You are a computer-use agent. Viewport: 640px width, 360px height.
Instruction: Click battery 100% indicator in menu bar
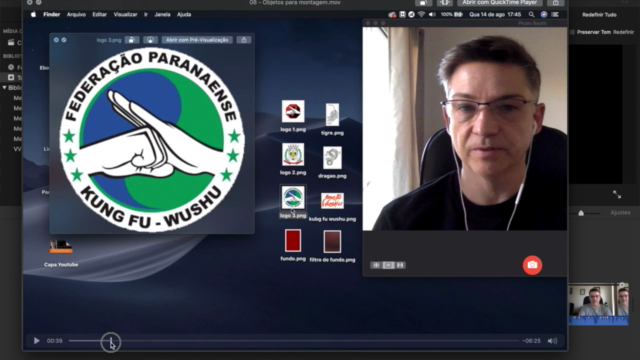pos(451,14)
